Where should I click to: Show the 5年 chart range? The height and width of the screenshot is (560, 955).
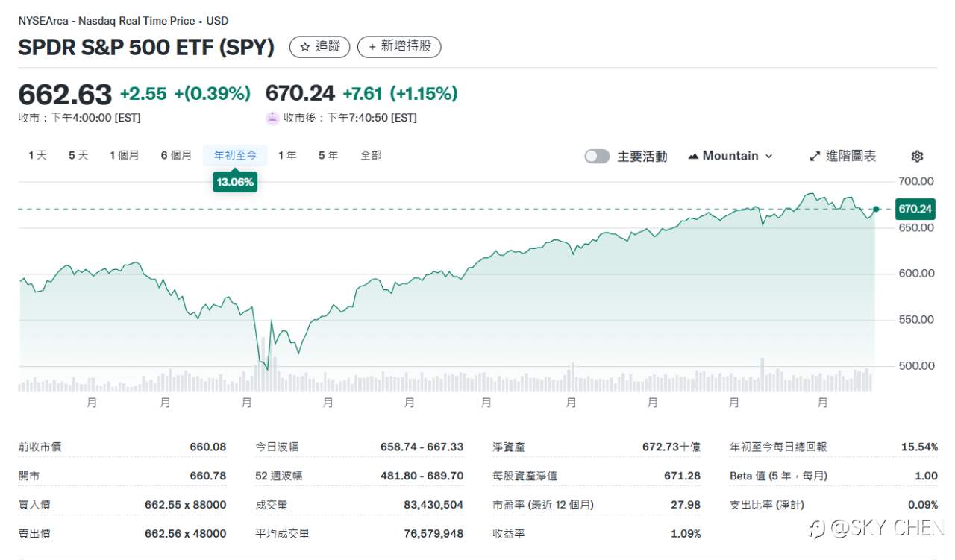pos(328,155)
